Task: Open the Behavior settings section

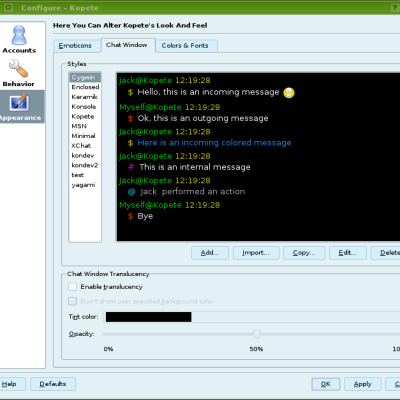Action: 18,73
